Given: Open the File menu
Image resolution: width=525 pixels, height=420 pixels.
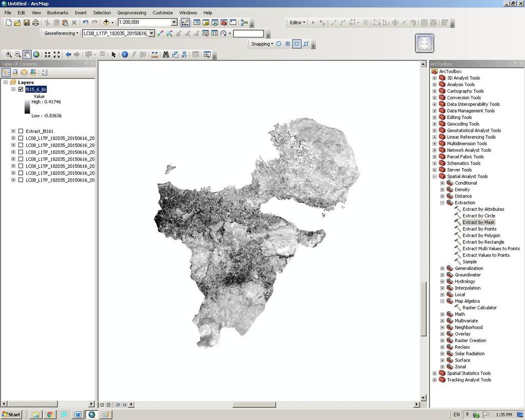Looking at the screenshot, I should coord(8,13).
